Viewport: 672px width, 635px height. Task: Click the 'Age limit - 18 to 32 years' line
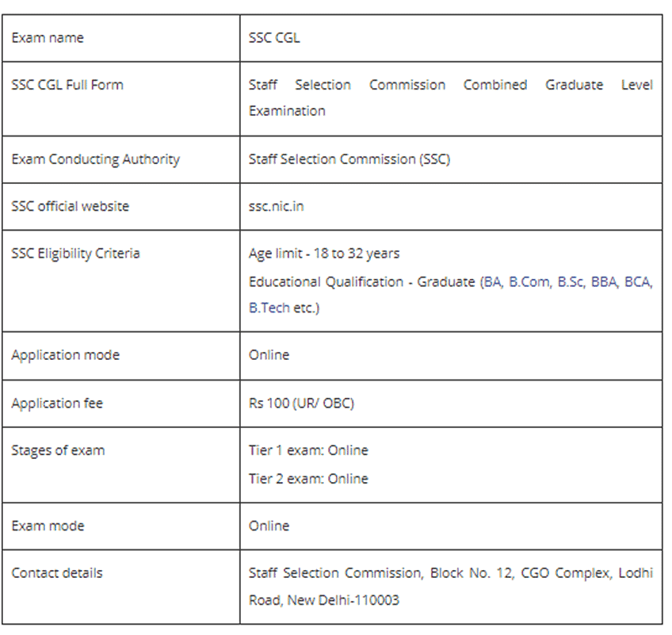coord(324,254)
